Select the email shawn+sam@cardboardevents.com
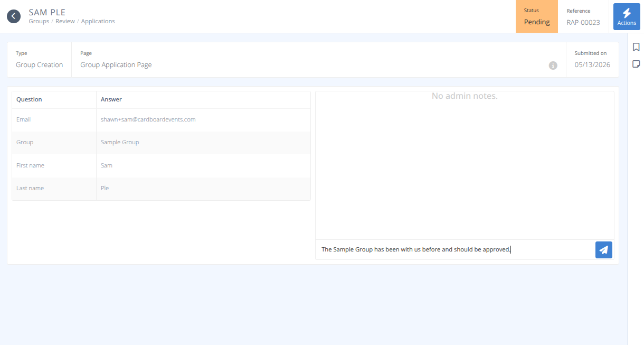The image size is (644, 345). [148, 119]
